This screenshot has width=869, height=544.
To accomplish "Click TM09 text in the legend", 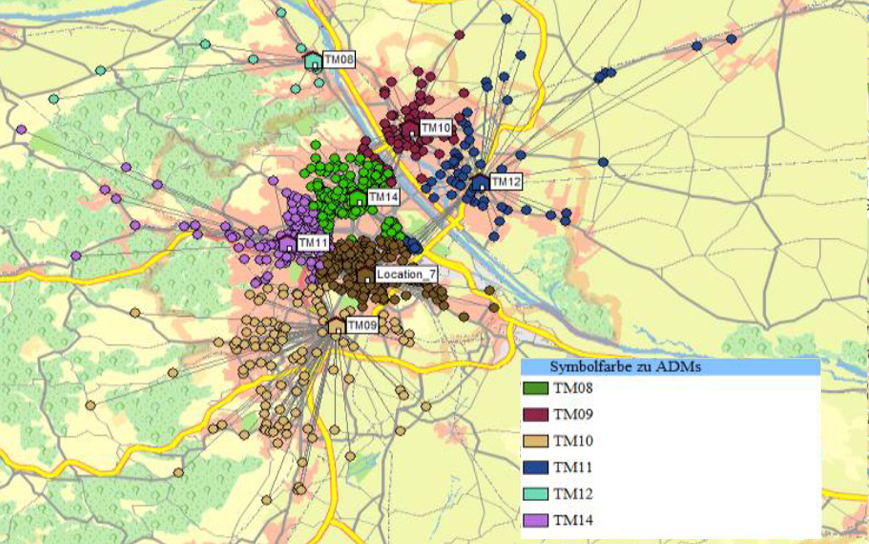I will [573, 414].
